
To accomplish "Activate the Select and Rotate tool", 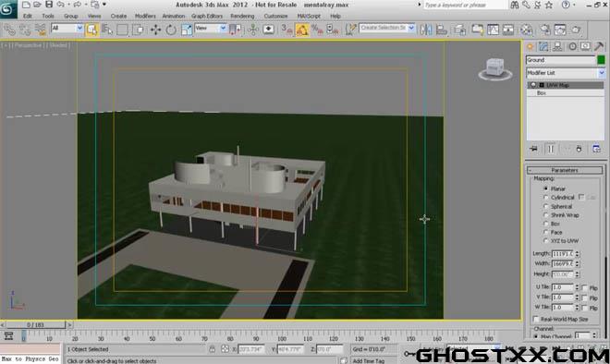I will [171, 30].
